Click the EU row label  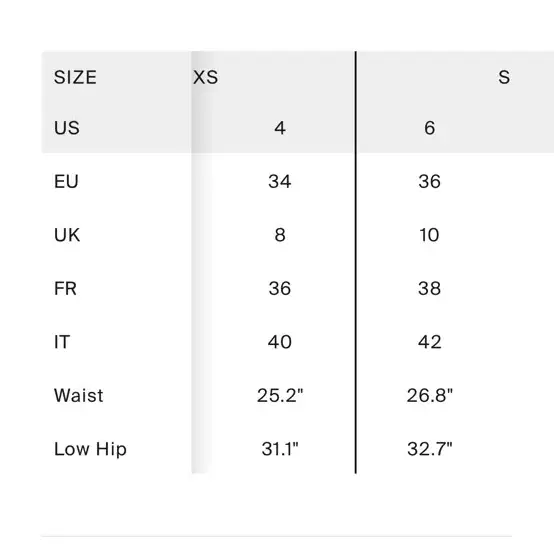coord(66,181)
